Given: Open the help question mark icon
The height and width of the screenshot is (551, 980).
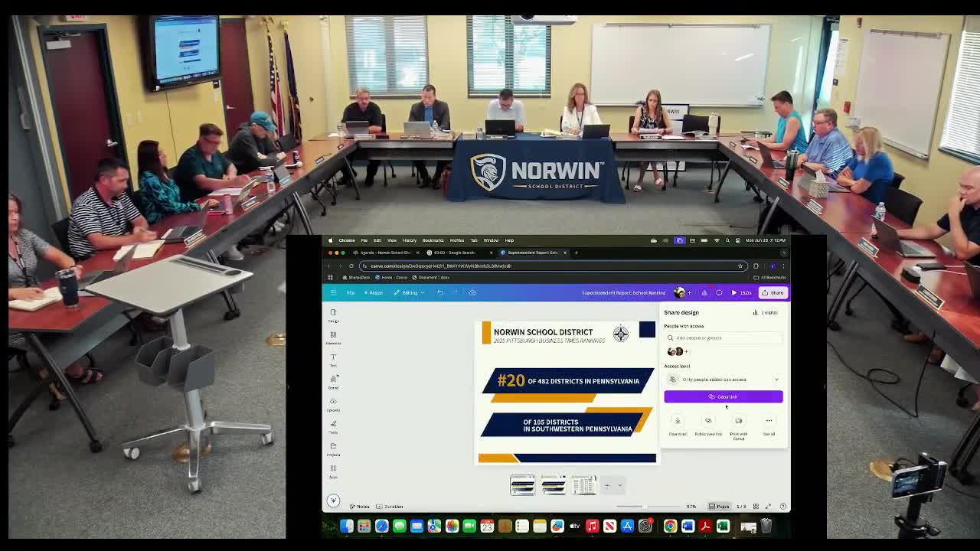Looking at the screenshot, I should (x=782, y=506).
